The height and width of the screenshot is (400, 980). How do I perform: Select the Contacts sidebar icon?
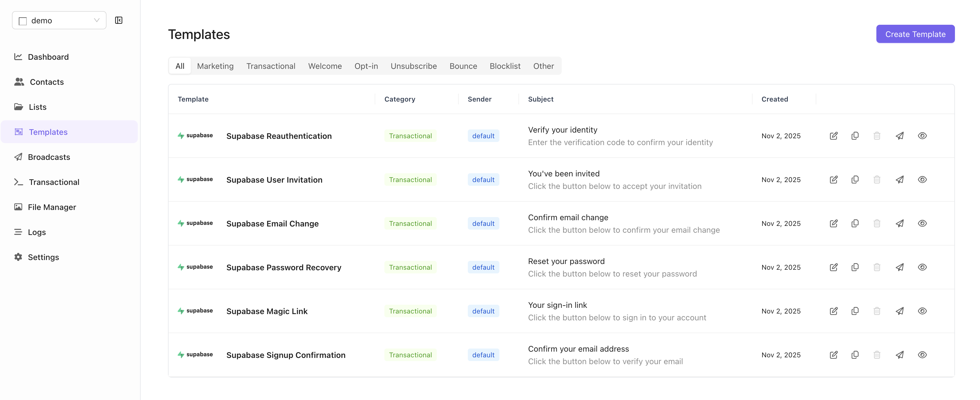pos(19,82)
